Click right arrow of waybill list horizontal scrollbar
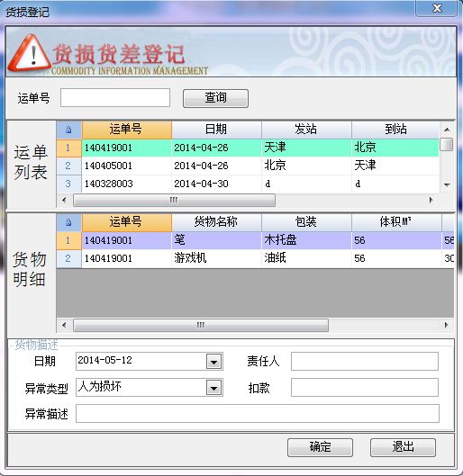Viewport: 463px width, 476px height. (431, 200)
